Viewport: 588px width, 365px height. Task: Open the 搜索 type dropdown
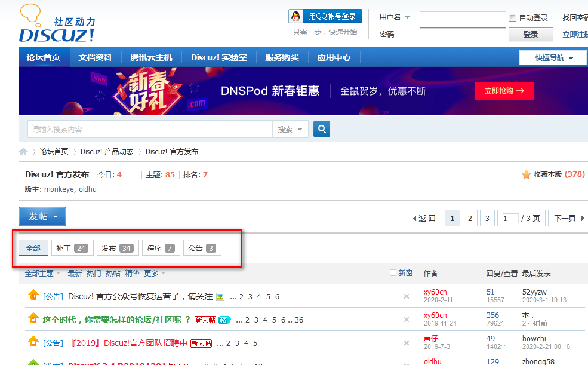tap(290, 130)
